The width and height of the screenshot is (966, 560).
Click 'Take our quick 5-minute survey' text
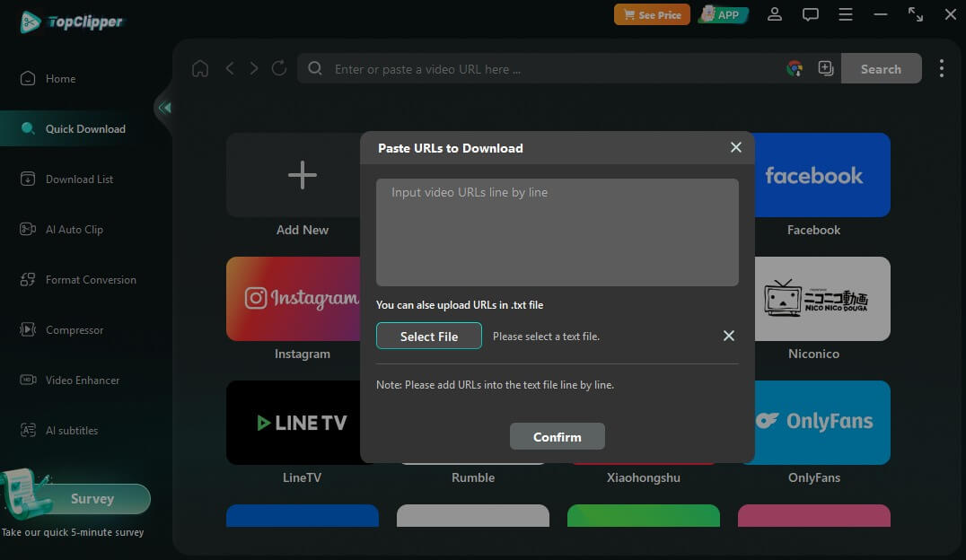[73, 532]
